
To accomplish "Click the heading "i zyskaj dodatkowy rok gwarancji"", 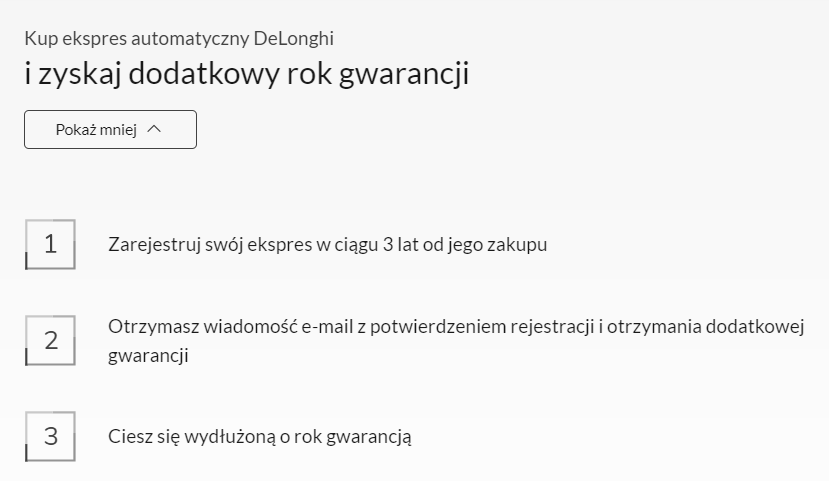I will tap(247, 73).
